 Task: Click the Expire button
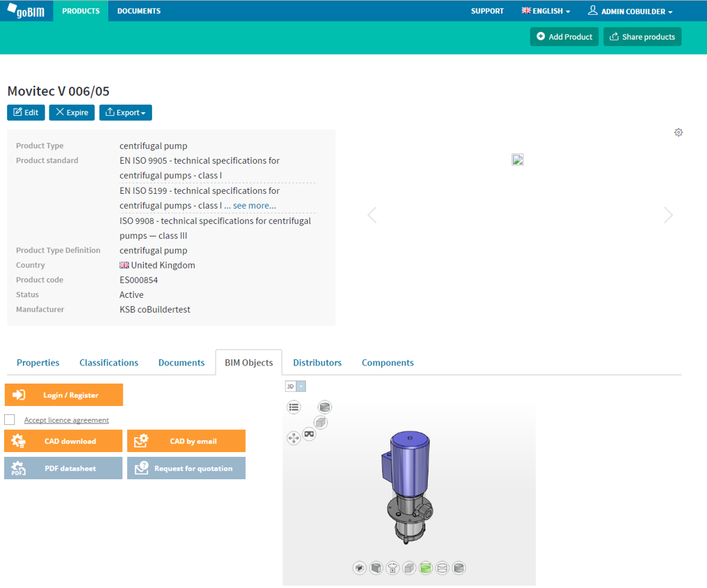tap(72, 113)
